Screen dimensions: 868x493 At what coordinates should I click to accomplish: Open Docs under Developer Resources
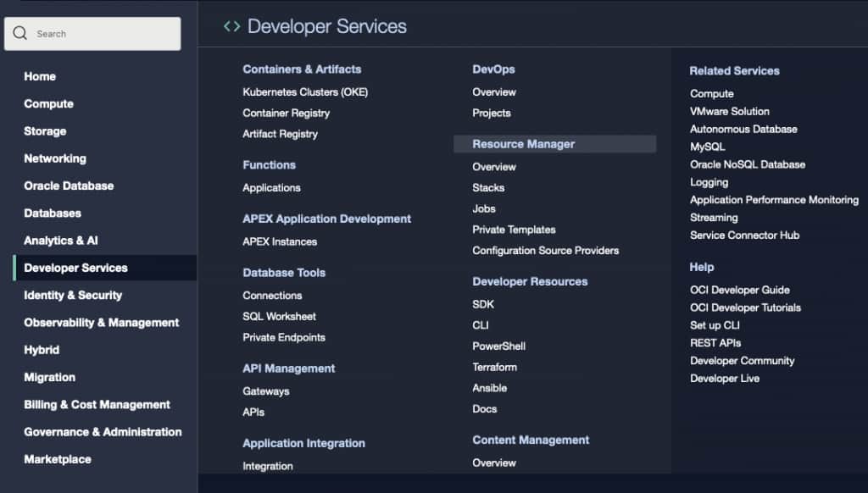(x=484, y=409)
